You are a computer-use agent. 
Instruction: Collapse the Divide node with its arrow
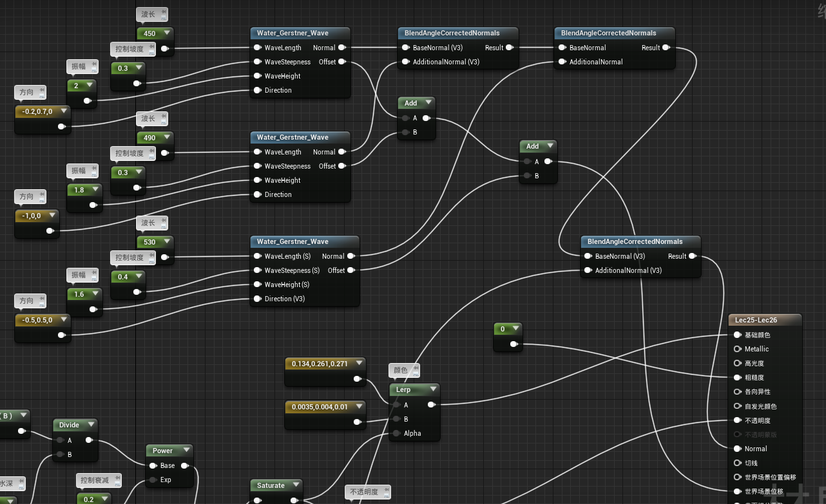tap(91, 425)
